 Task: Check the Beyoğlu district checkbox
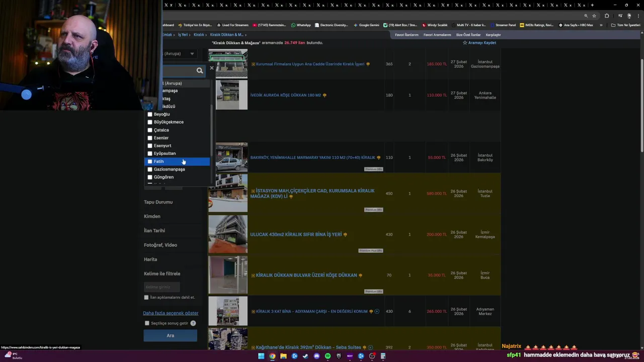(x=150, y=114)
